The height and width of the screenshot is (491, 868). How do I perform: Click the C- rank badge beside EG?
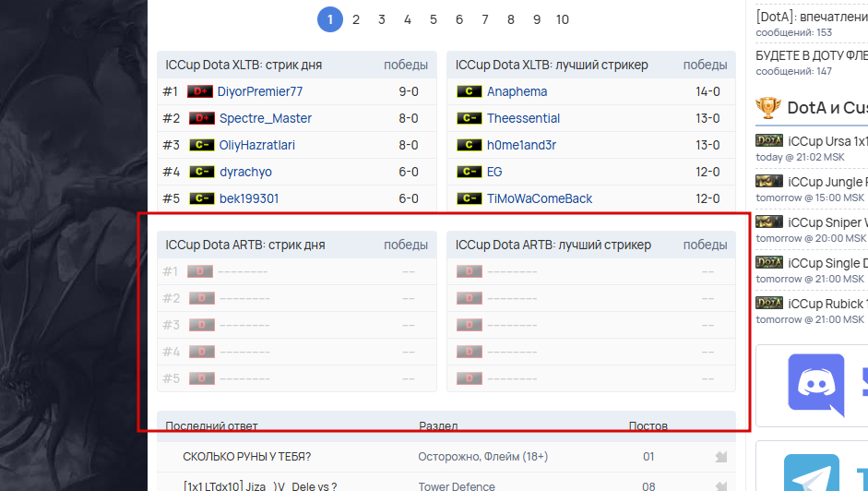click(470, 172)
